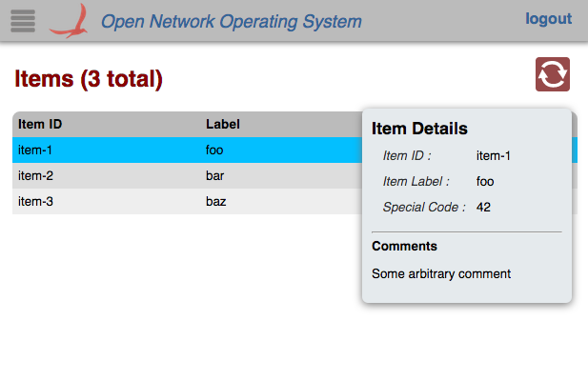Open the hamburger navigation menu

tap(23, 20)
